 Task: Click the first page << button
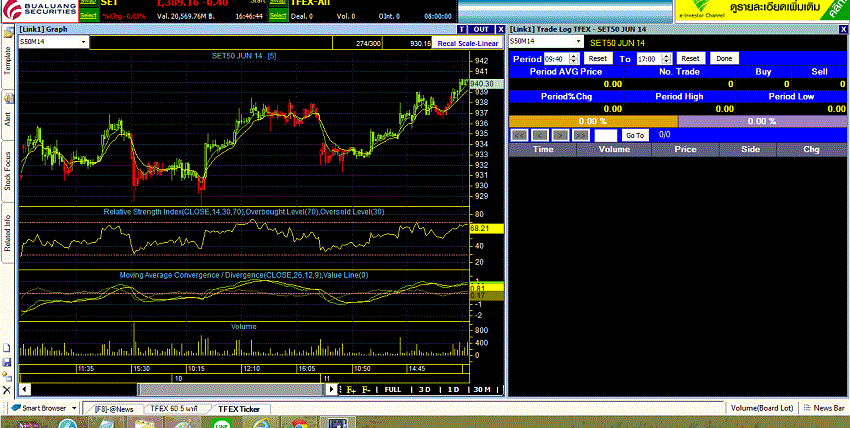coord(520,135)
